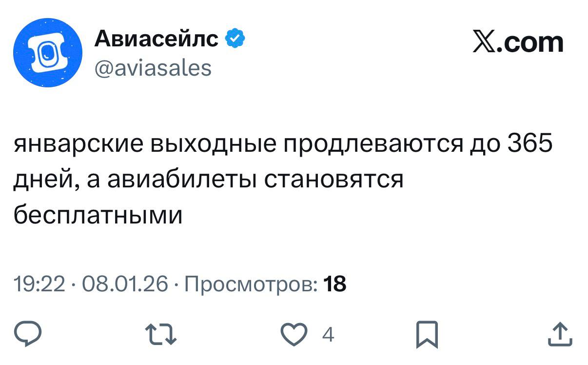The width and height of the screenshot is (588, 365).
Task: Open the Авиасейлс display name
Action: (156, 39)
